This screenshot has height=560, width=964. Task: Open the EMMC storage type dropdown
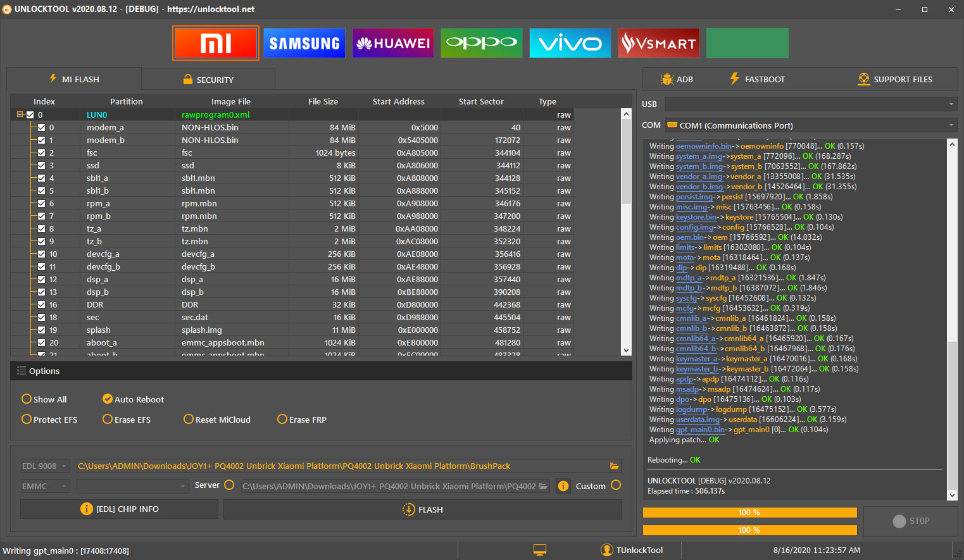point(45,486)
